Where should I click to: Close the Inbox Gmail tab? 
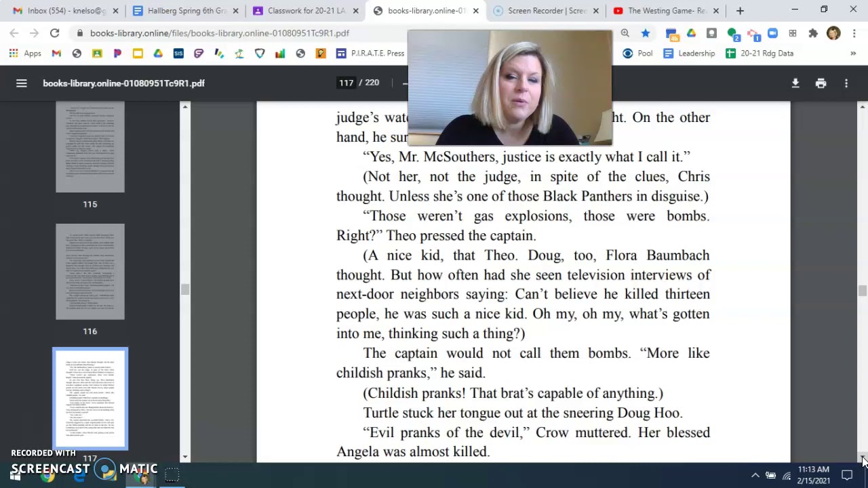point(115,11)
